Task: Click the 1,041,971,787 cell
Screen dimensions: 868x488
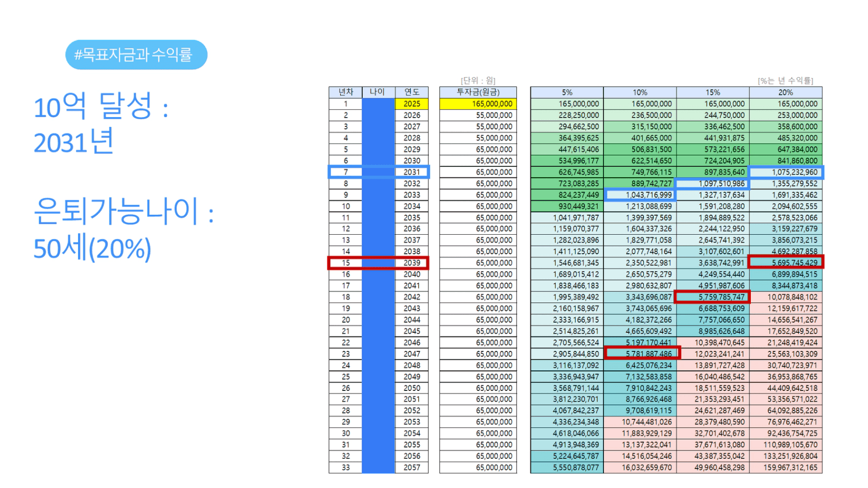Action: click(x=567, y=217)
